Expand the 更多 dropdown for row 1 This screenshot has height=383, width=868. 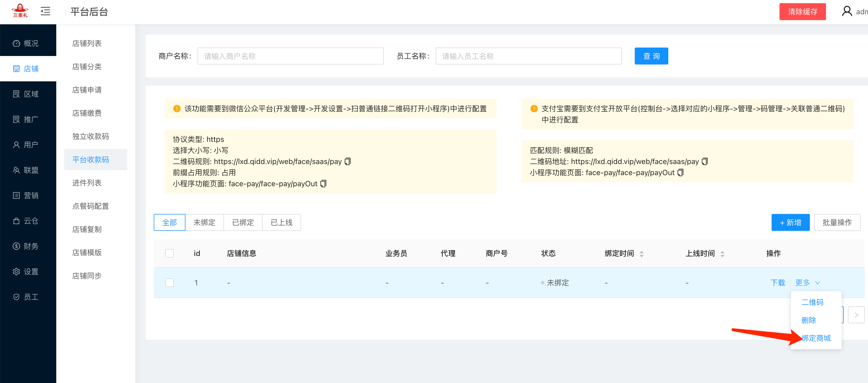click(x=807, y=283)
